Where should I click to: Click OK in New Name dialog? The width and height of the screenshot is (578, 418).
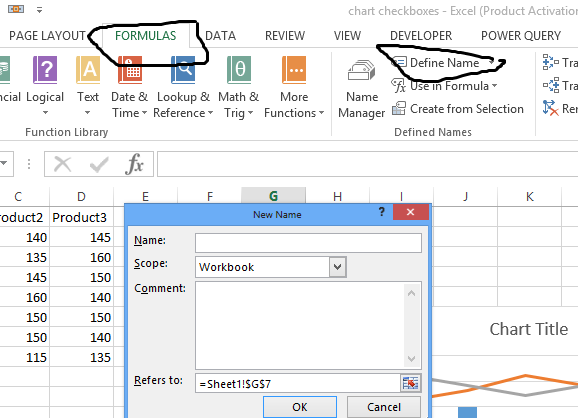pyautogui.click(x=300, y=407)
